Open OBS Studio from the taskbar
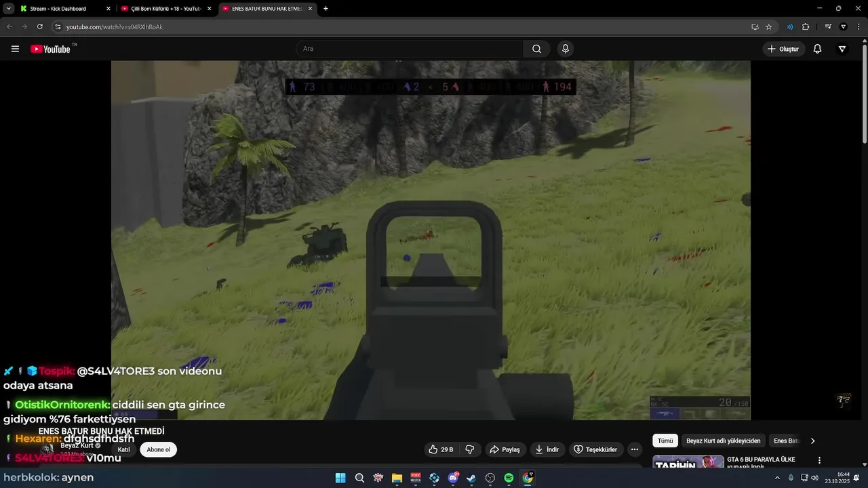 tap(490, 478)
